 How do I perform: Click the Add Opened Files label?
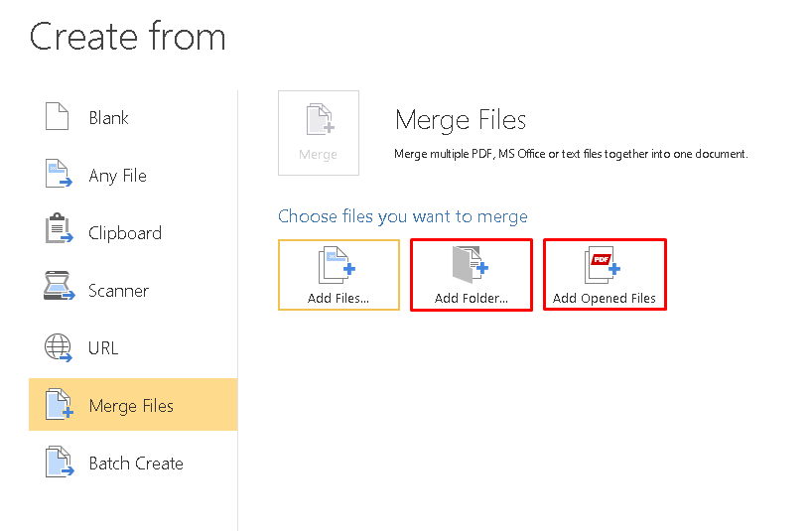[x=604, y=299]
